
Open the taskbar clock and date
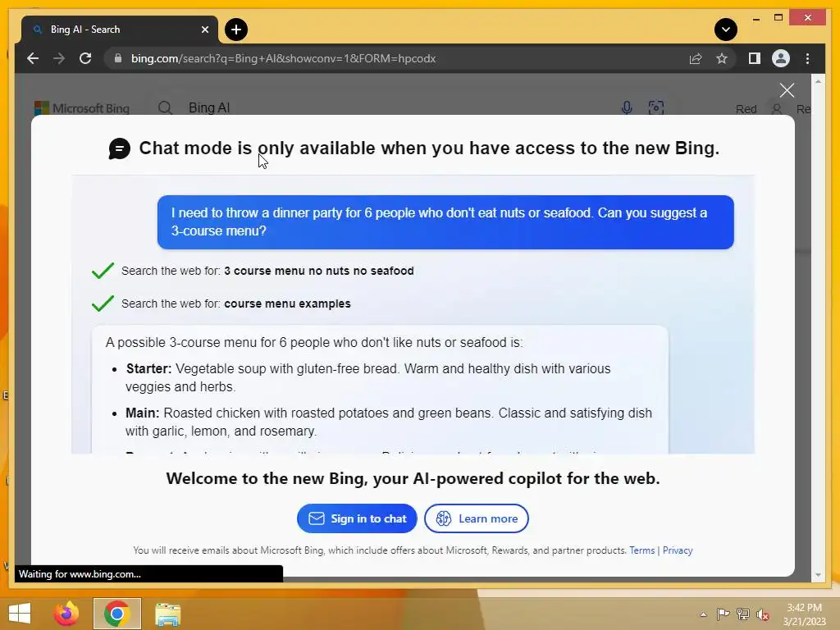(x=804, y=614)
